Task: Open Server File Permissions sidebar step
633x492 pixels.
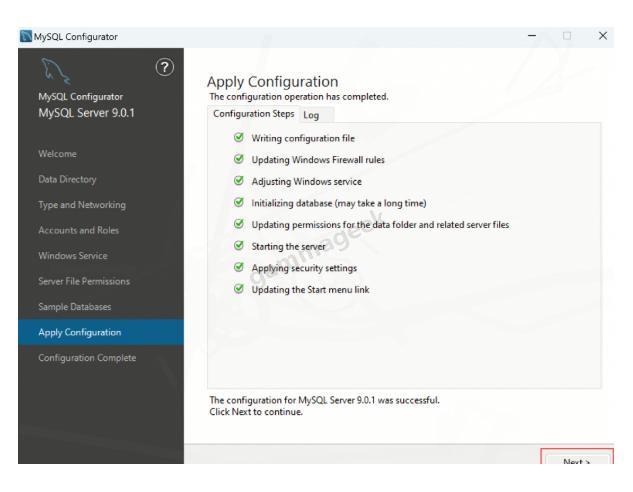Action: point(84,281)
